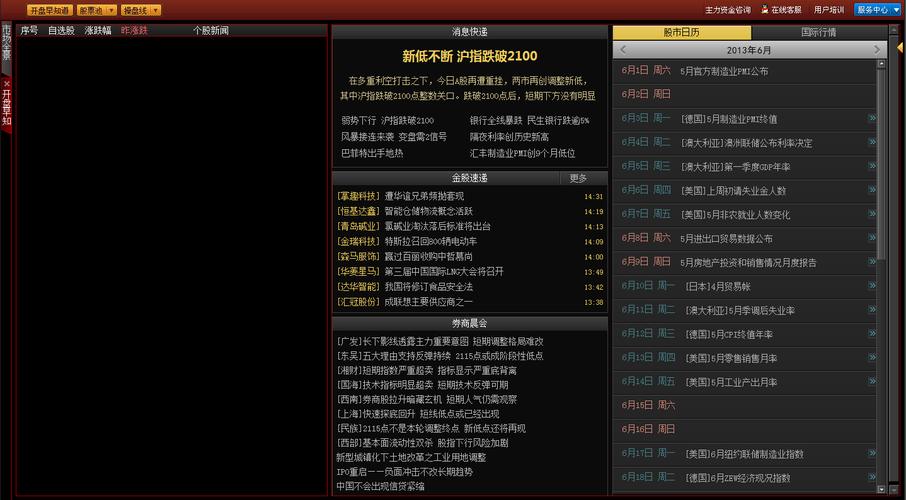Open news 弱势下行 沪指跌破2100
The width and height of the screenshot is (906, 500).
pos(388,120)
